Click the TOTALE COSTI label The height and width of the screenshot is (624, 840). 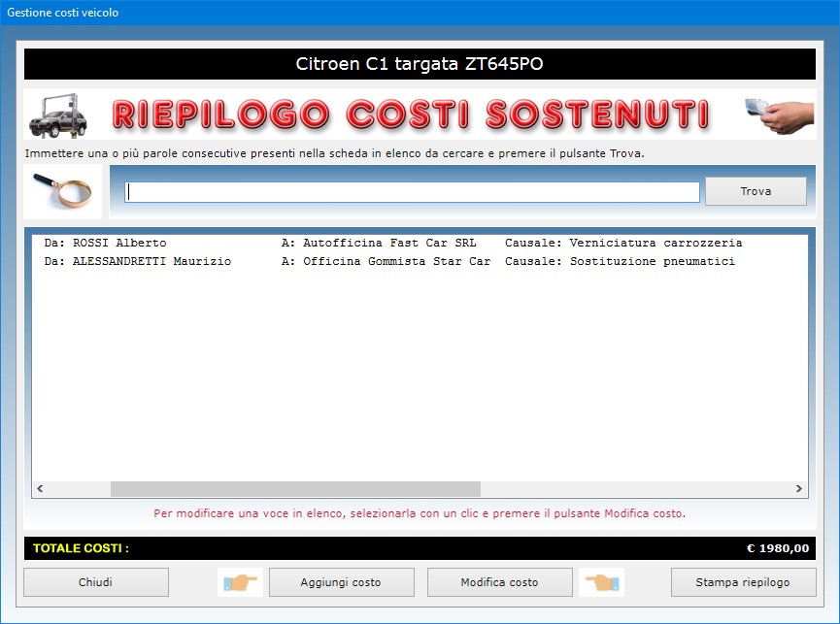(81, 548)
